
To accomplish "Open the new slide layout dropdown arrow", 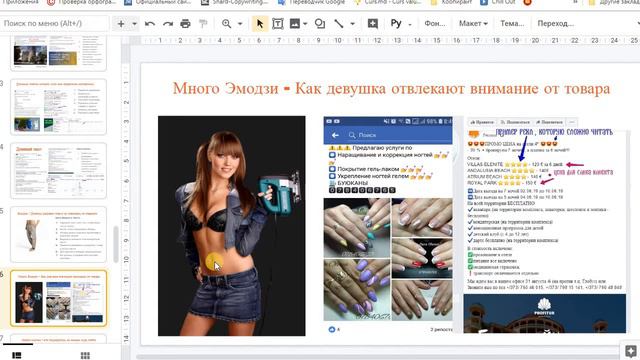I will point(134,24).
